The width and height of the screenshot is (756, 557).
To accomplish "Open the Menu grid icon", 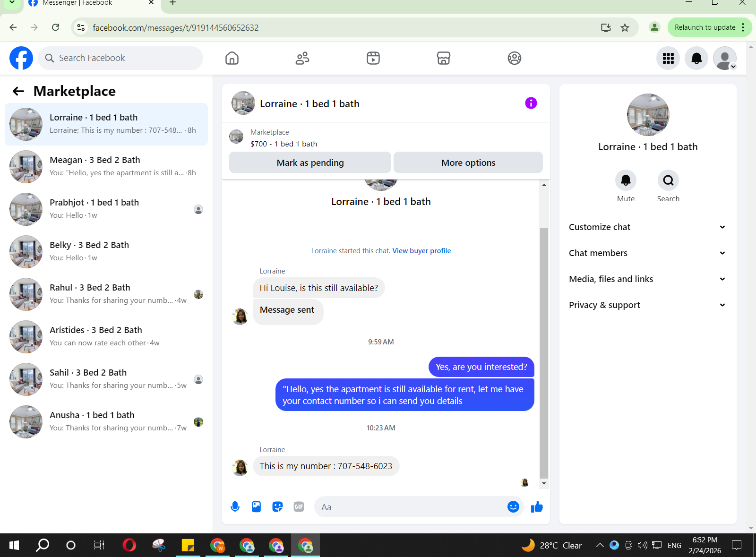I will [668, 58].
